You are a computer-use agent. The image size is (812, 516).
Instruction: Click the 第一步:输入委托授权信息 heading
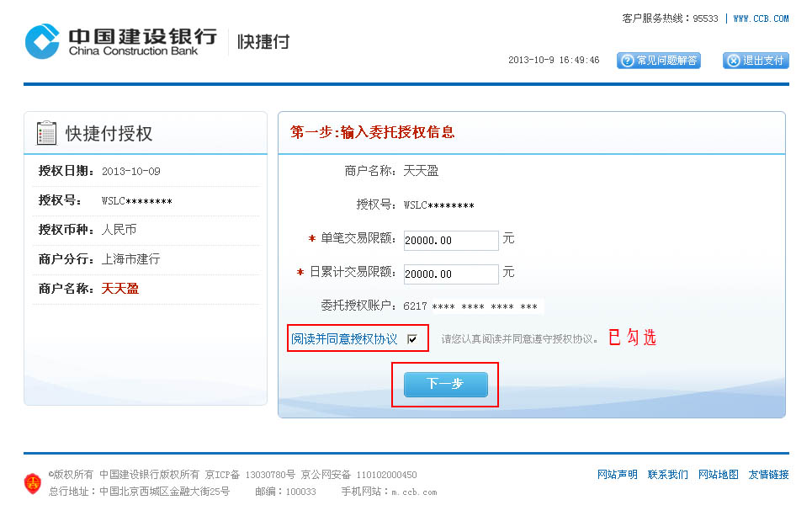coord(372,133)
